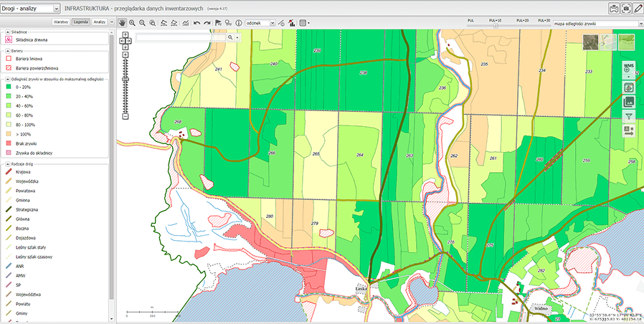Open the object information tool
The width and height of the screenshot is (644, 324).
238,23
